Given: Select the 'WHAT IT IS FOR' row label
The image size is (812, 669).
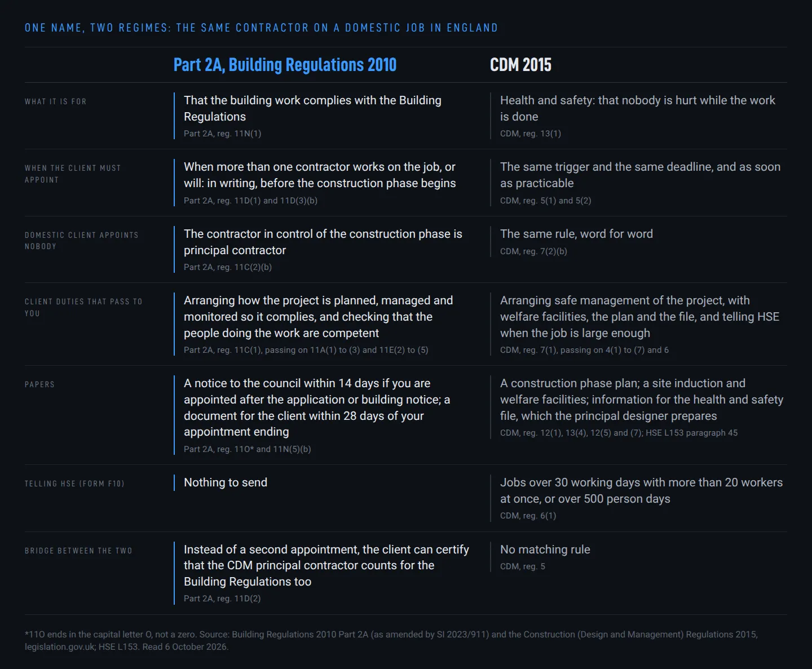Looking at the screenshot, I should [x=56, y=101].
